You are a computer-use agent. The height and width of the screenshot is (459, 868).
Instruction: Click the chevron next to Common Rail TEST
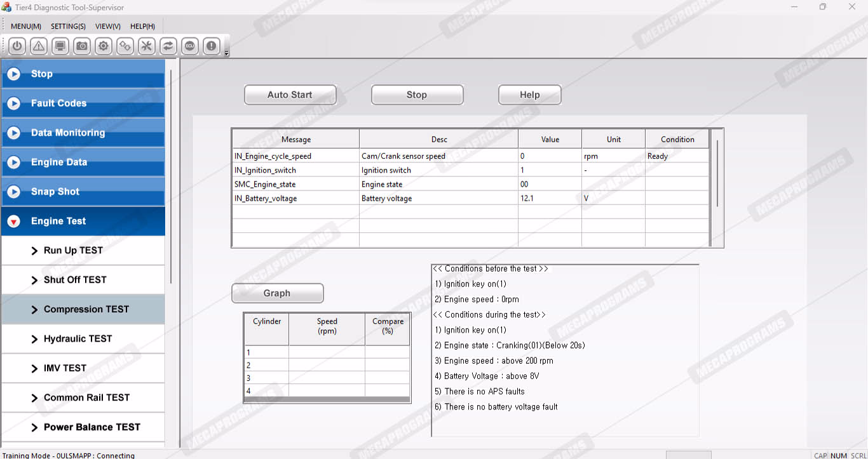pyautogui.click(x=35, y=397)
